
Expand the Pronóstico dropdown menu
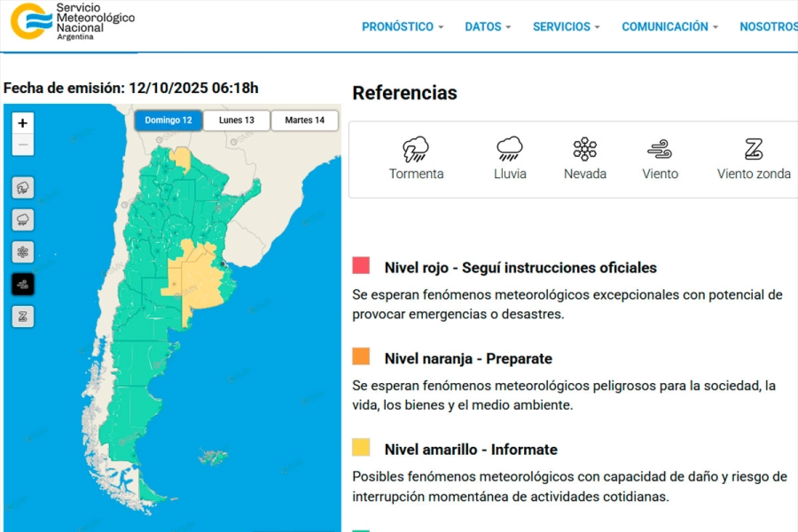(x=403, y=27)
